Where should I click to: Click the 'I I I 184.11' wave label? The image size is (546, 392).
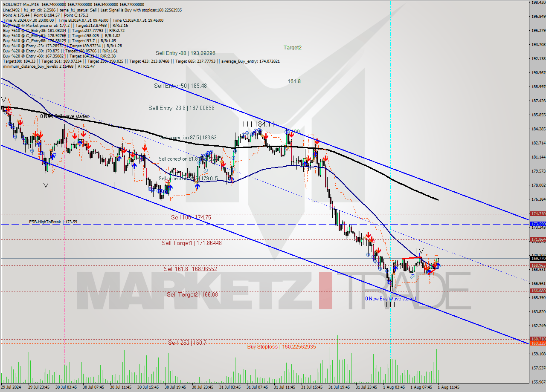[x=258, y=124]
